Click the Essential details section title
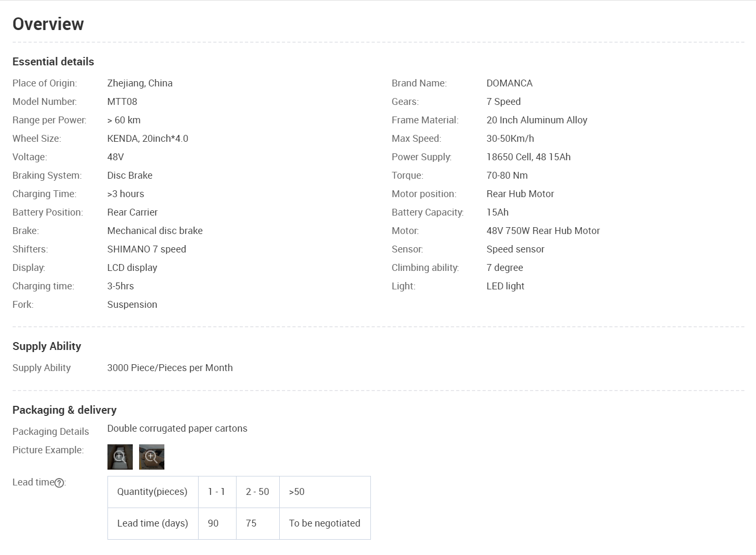 [x=53, y=62]
